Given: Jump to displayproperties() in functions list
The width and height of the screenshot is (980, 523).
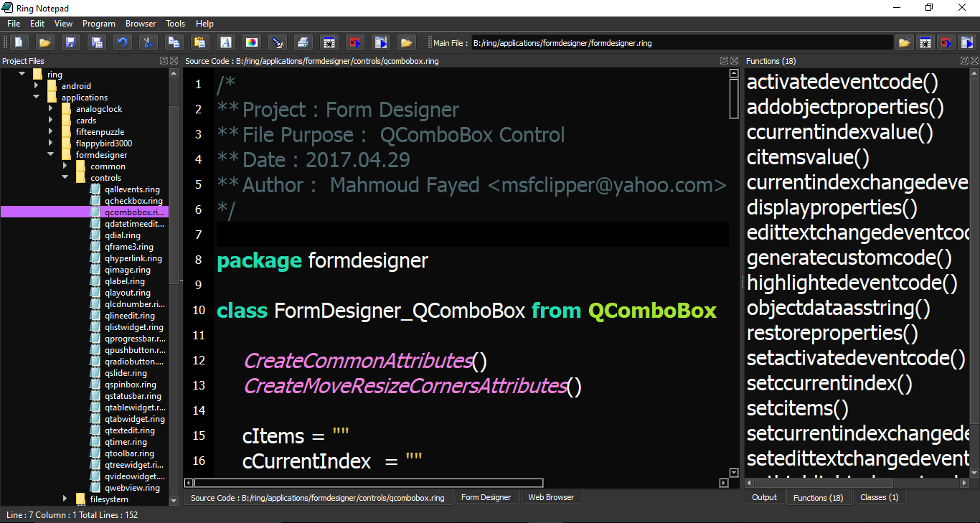Looking at the screenshot, I should [x=832, y=208].
